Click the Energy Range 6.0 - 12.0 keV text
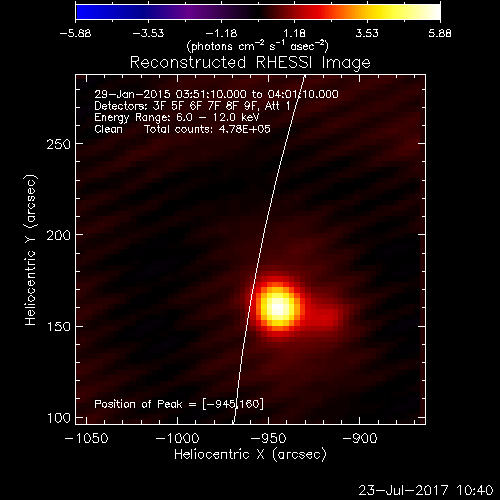The width and height of the screenshot is (500, 500). pyautogui.click(x=177, y=118)
